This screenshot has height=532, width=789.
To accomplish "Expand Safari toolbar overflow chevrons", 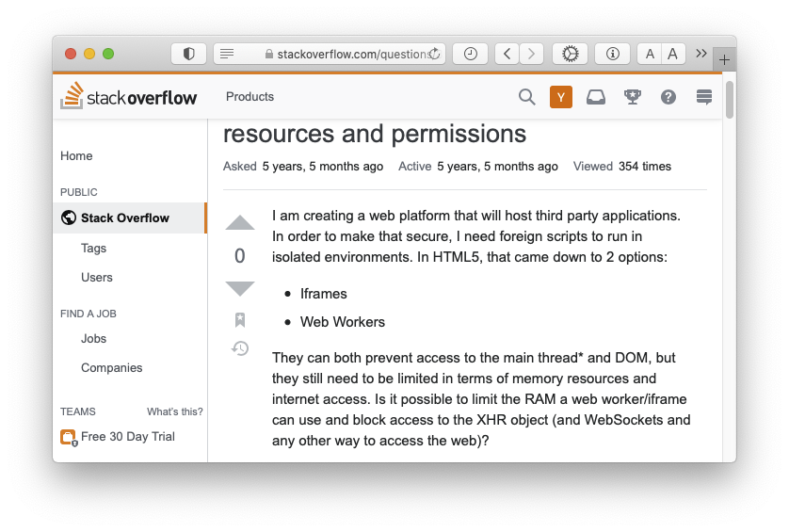I will click(x=701, y=54).
